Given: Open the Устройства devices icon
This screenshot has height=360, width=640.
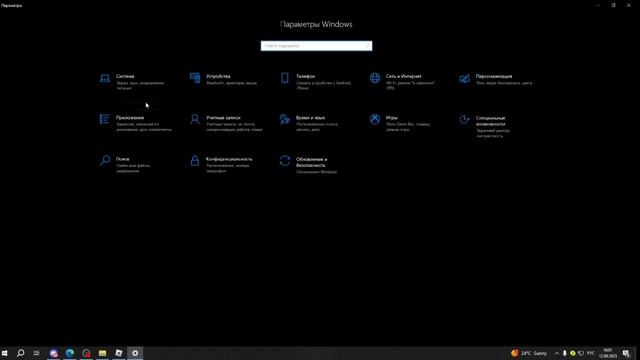Looking at the screenshot, I should [x=195, y=78].
